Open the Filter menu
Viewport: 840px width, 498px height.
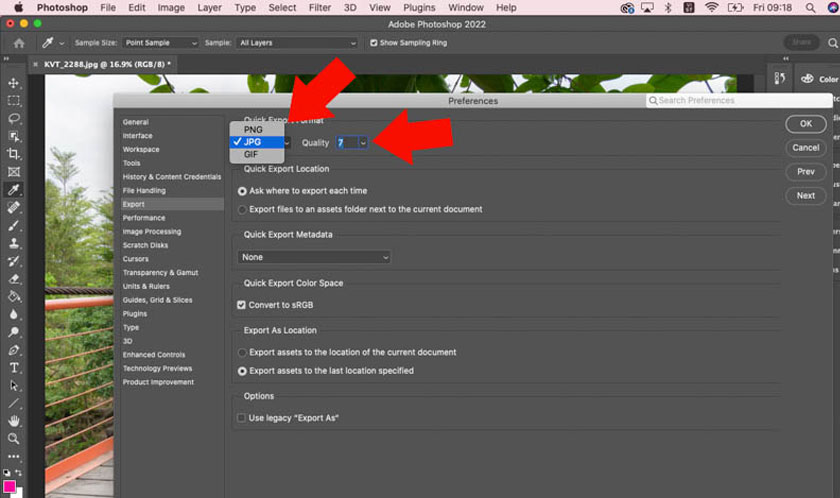pyautogui.click(x=319, y=7)
